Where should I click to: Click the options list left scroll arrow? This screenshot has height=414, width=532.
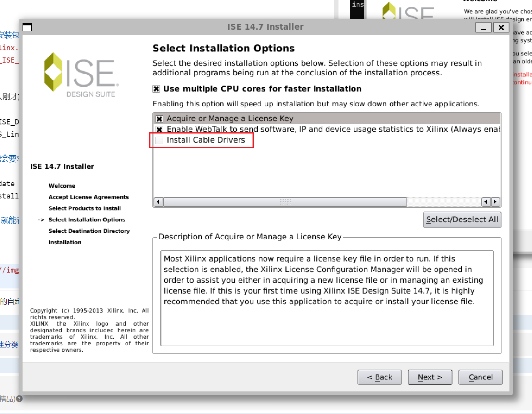(x=158, y=202)
